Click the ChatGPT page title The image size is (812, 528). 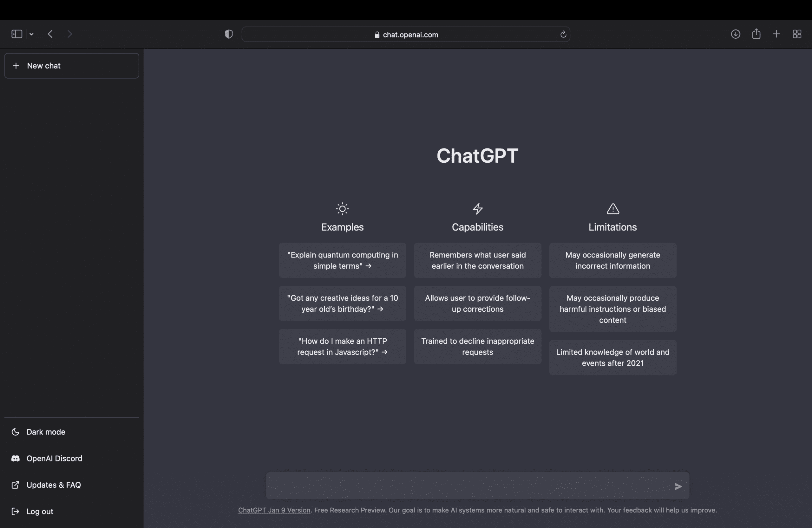(x=478, y=156)
